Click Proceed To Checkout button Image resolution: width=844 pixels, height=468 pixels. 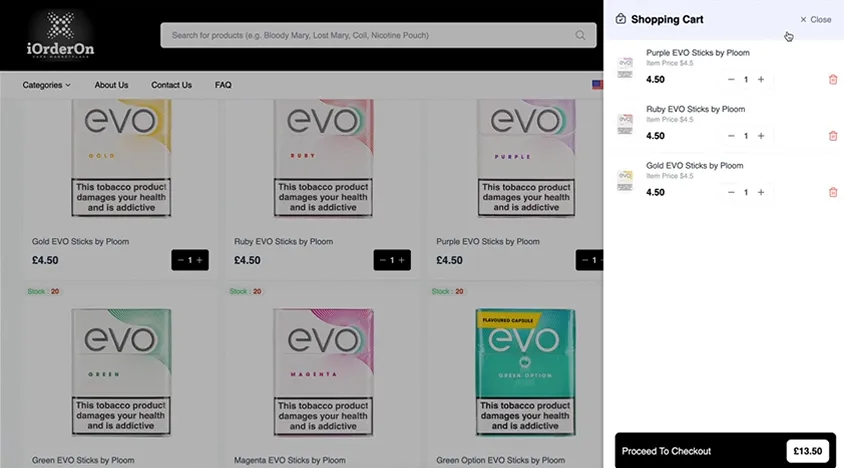pos(725,451)
